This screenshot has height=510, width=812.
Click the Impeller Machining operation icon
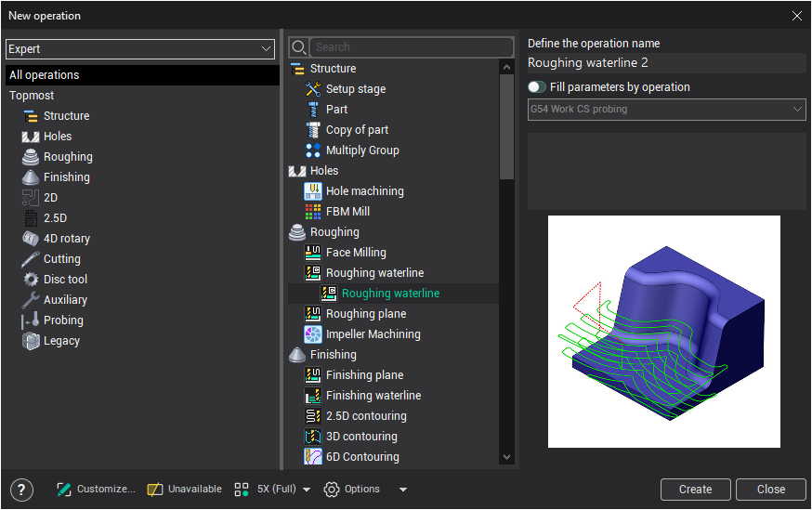313,334
